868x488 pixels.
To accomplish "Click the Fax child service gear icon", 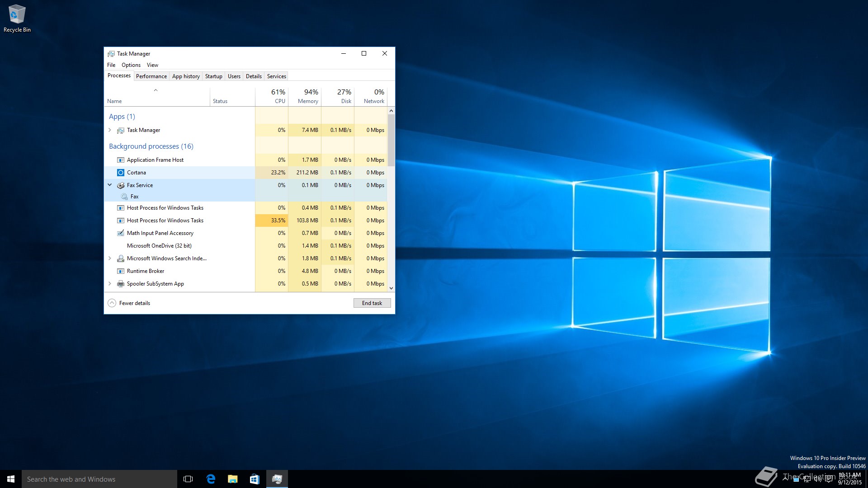I will click(124, 197).
